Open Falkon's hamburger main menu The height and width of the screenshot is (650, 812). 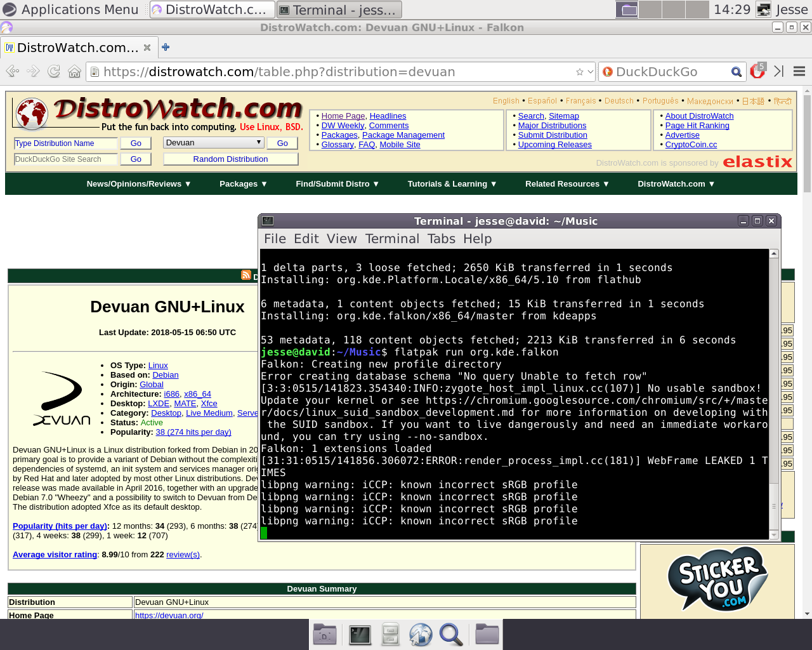(799, 72)
